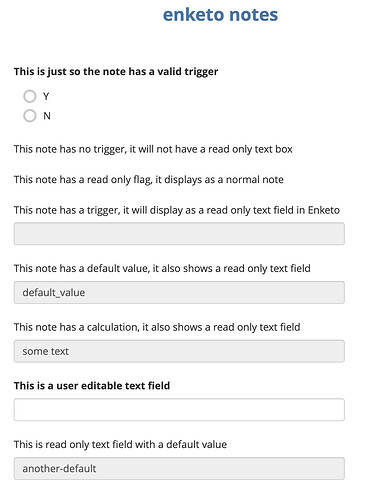The image size is (388, 499).
Task: Click the 'valid trigger' question label
Action: (x=116, y=72)
